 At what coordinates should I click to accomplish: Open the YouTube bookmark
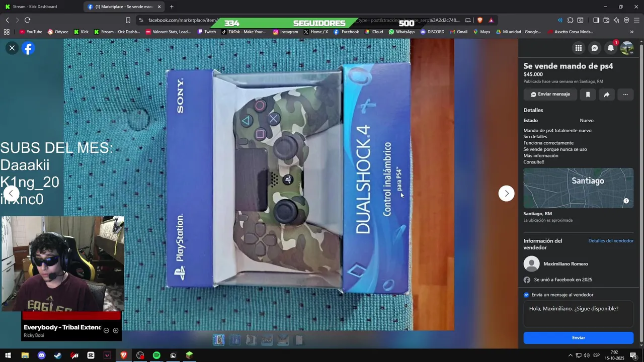point(31,32)
